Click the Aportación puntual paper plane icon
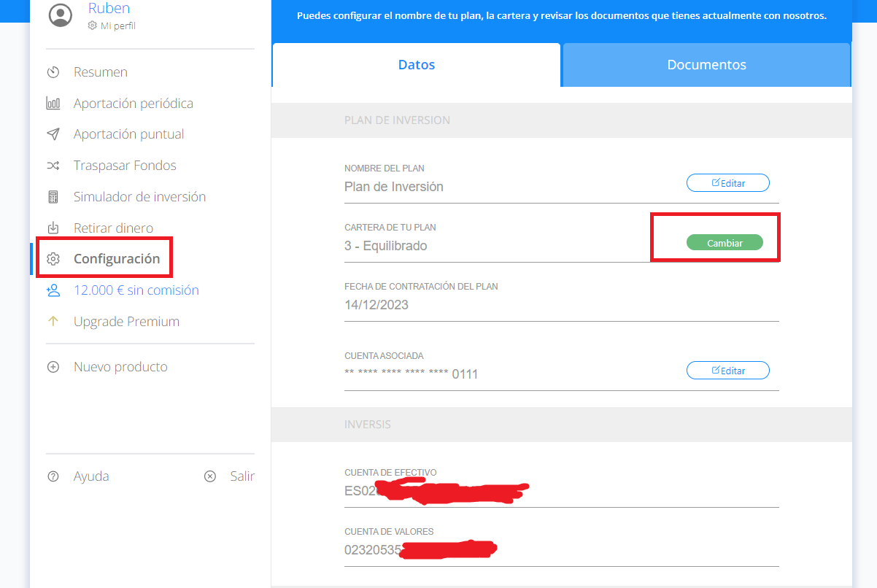877x588 pixels. coord(53,134)
